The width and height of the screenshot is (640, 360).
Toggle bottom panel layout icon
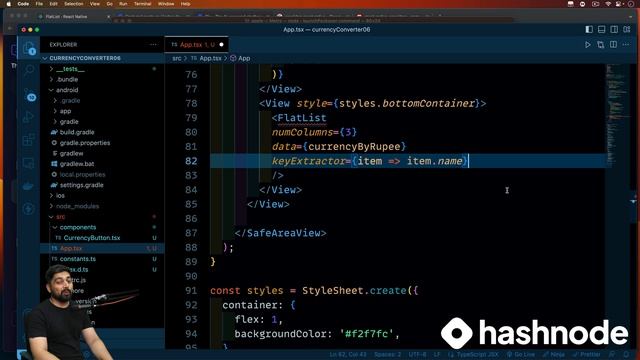point(602,29)
